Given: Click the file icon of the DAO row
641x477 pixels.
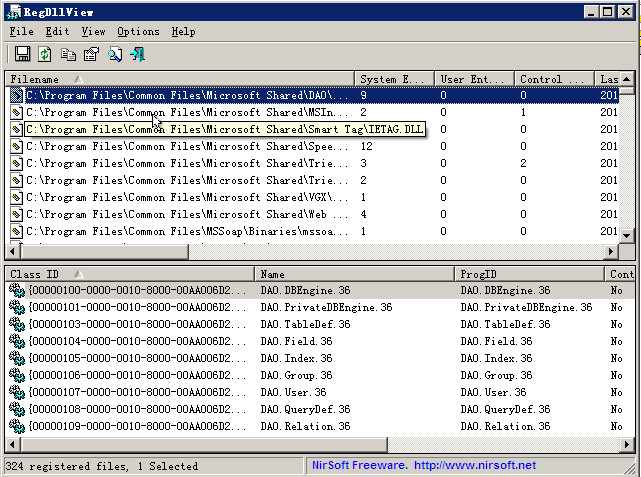Looking at the screenshot, I should [x=16, y=95].
